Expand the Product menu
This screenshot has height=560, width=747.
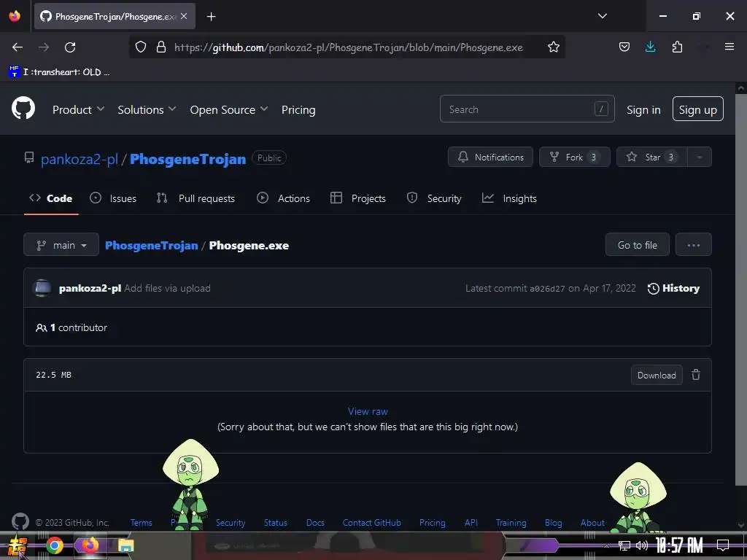(78, 109)
